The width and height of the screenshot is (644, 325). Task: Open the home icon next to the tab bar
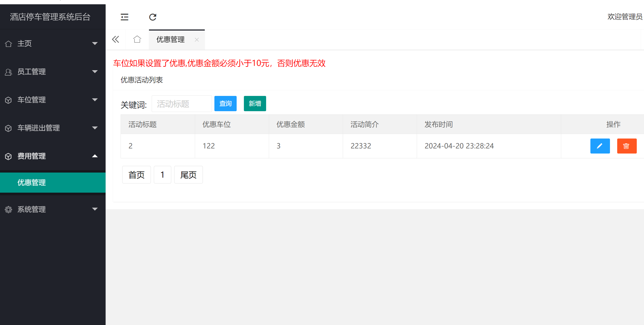tap(137, 39)
